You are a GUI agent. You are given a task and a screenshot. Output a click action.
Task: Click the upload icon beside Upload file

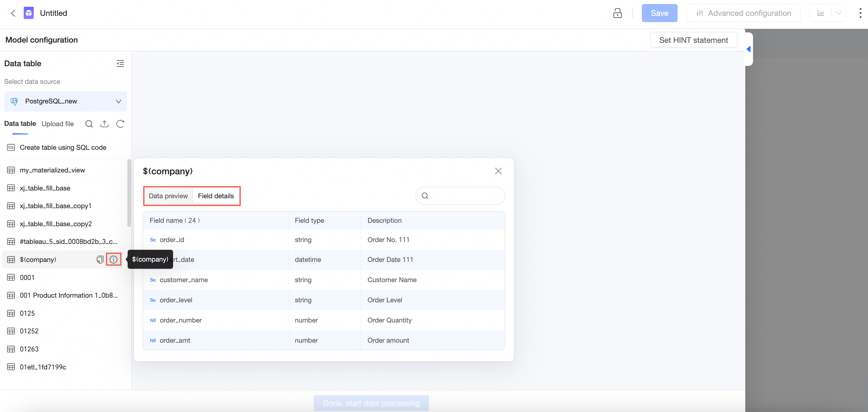pyautogui.click(x=104, y=124)
